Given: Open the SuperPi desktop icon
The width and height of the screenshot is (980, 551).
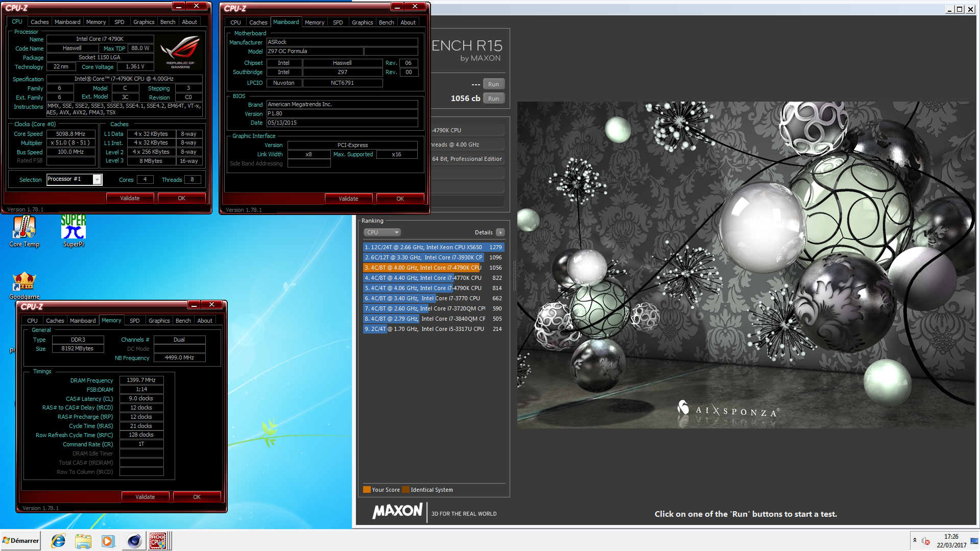Looking at the screenshot, I should pyautogui.click(x=73, y=231).
